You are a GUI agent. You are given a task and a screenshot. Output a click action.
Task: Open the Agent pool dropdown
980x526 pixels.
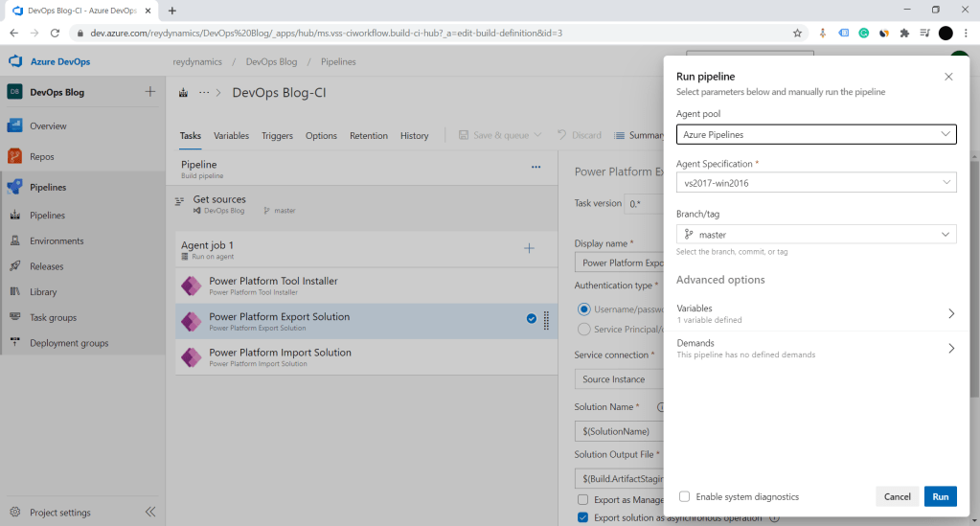pyautogui.click(x=815, y=134)
